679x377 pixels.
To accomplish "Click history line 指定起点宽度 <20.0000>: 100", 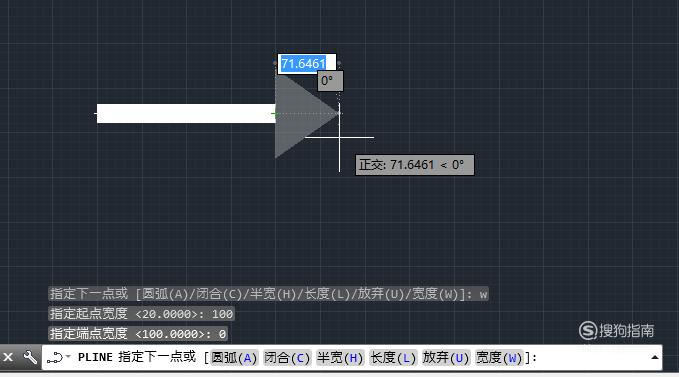I will tap(141, 314).
